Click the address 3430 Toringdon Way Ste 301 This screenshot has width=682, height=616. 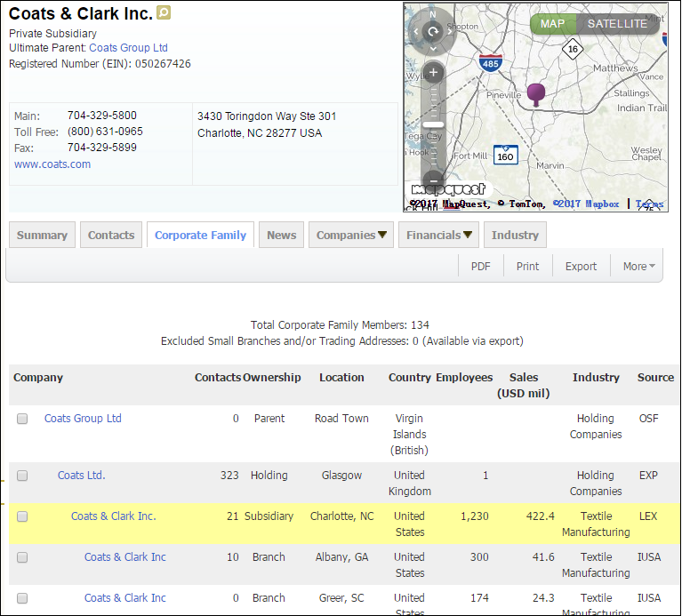pos(267,116)
